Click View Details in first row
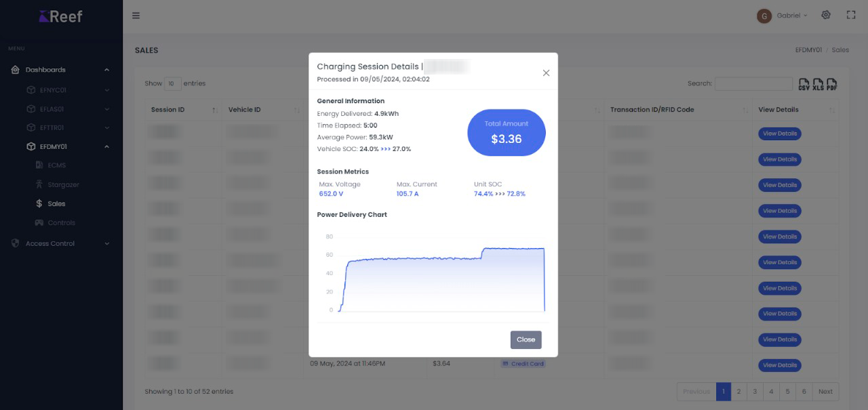This screenshot has width=868, height=410. click(x=779, y=134)
